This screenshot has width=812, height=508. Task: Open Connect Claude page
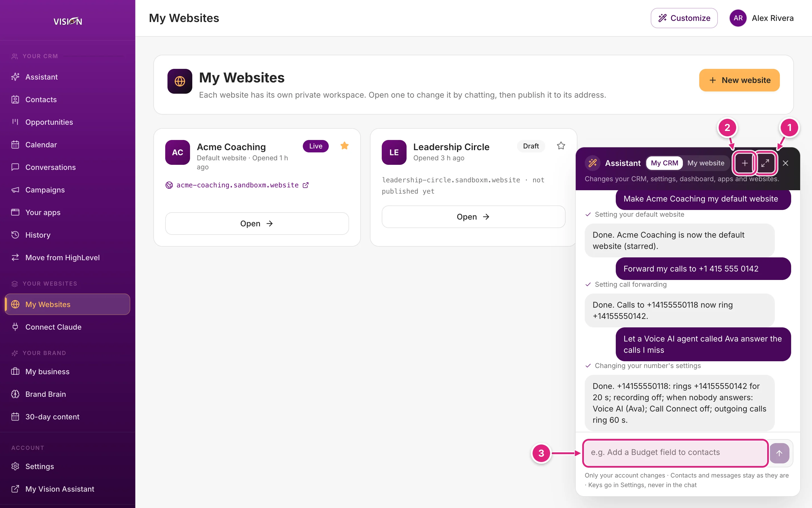click(67, 327)
